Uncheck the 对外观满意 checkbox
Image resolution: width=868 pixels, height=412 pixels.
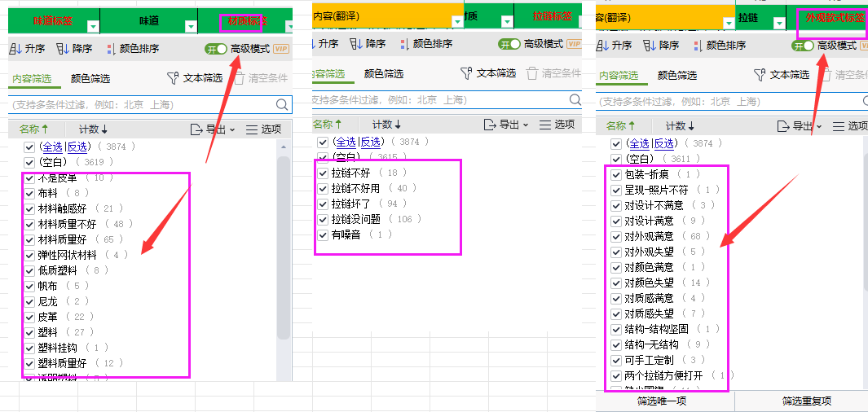(617, 236)
